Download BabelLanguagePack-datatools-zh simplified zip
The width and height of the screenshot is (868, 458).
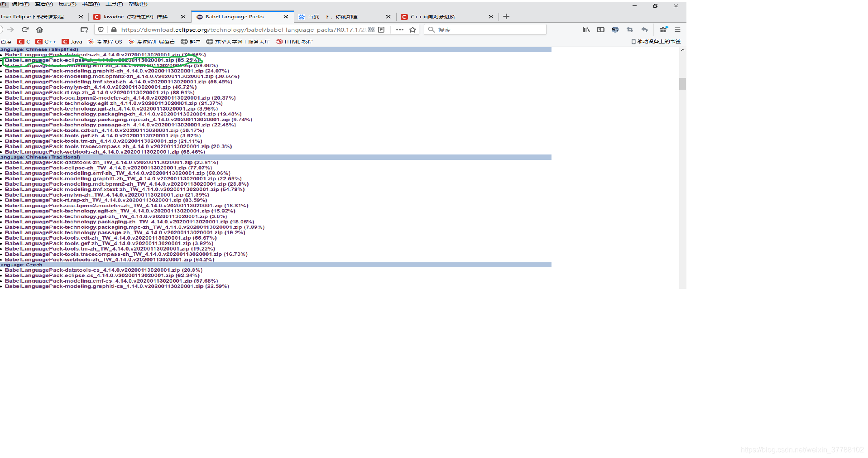[x=105, y=55]
